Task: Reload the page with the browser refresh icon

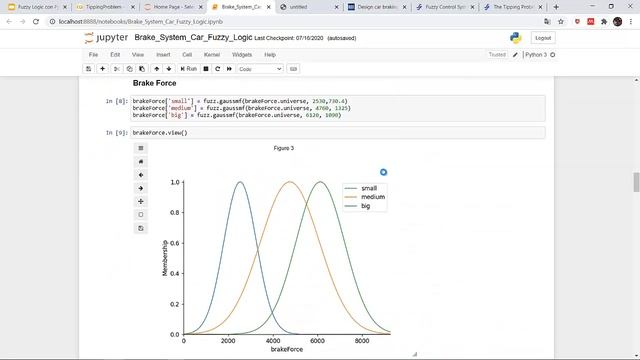Action: point(36,22)
